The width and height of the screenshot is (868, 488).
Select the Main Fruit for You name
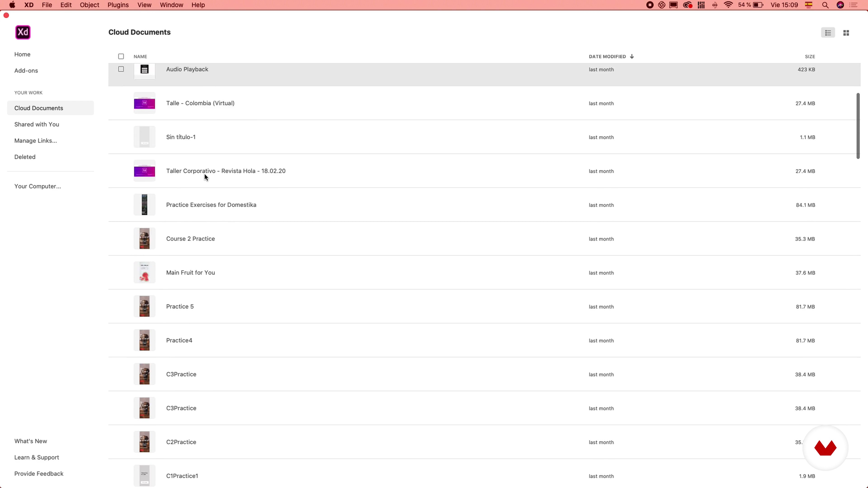tap(190, 272)
